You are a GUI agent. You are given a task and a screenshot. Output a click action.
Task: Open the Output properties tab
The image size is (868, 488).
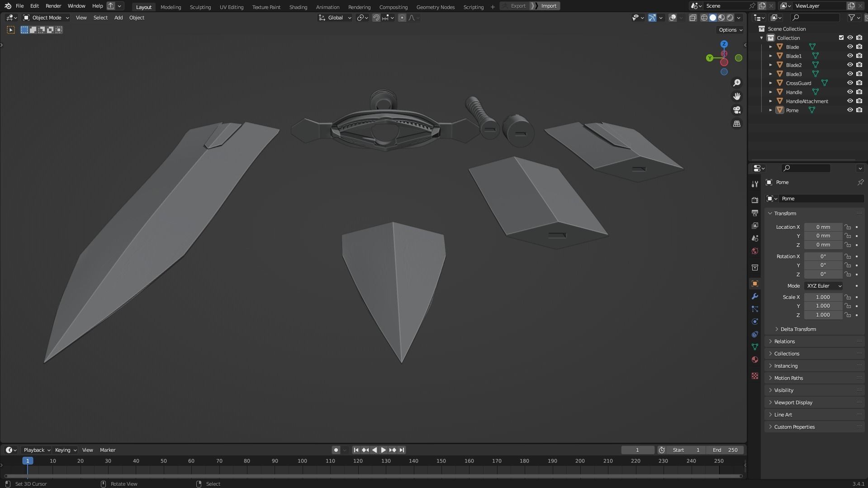754,213
